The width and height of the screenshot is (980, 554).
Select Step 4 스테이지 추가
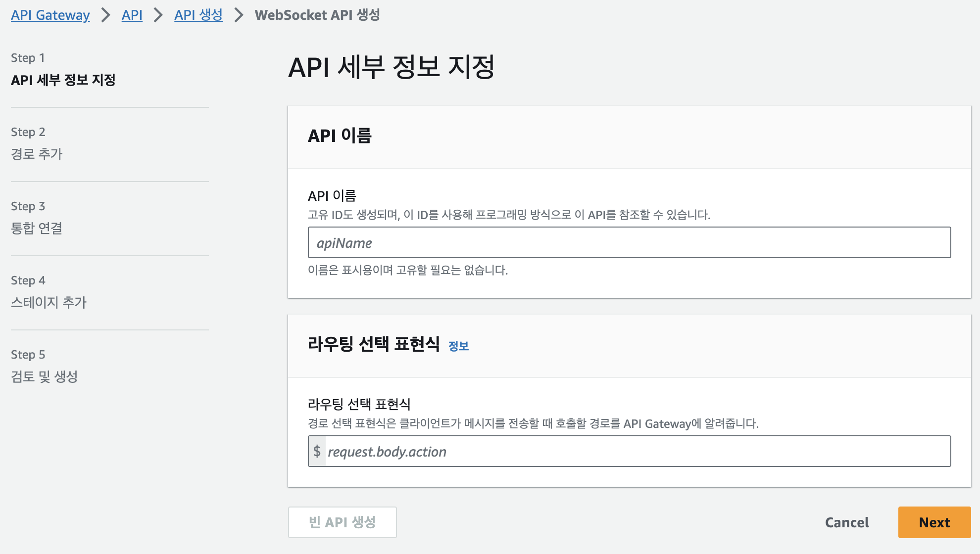pos(49,302)
